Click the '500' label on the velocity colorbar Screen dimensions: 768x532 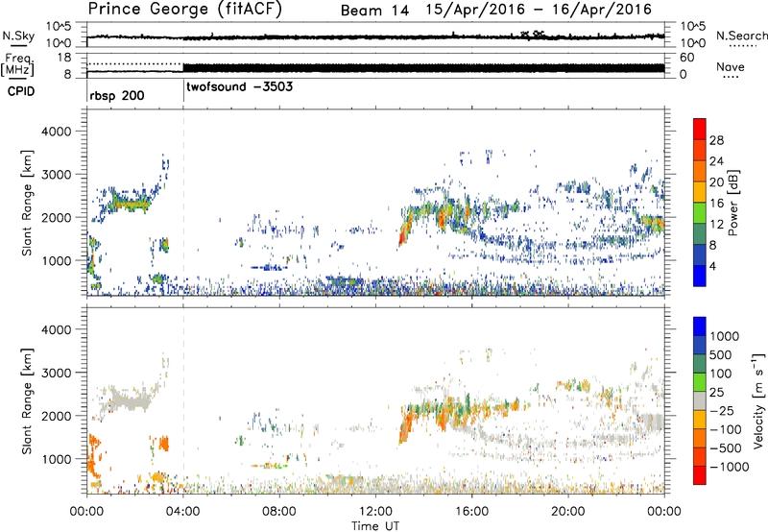tap(720, 355)
